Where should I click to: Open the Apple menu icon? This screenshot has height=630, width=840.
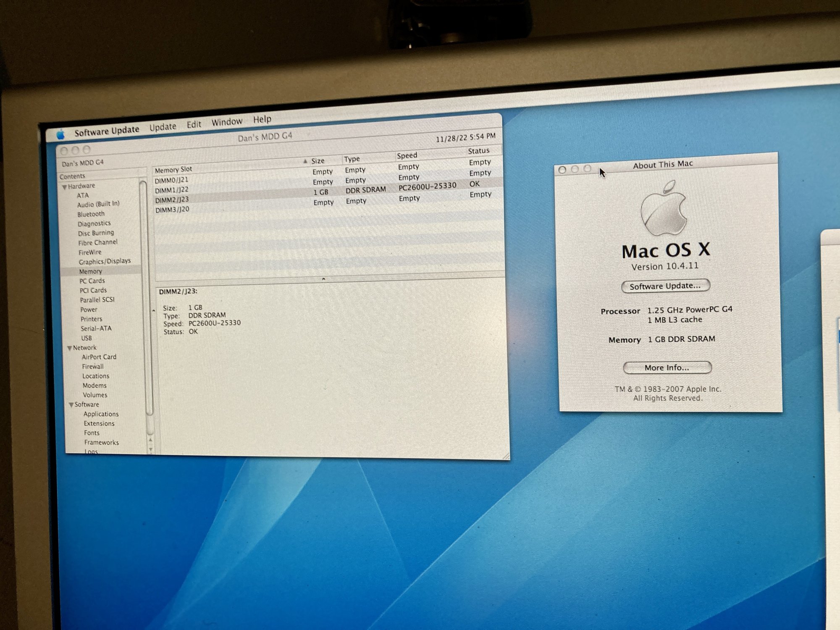pyautogui.click(x=61, y=134)
